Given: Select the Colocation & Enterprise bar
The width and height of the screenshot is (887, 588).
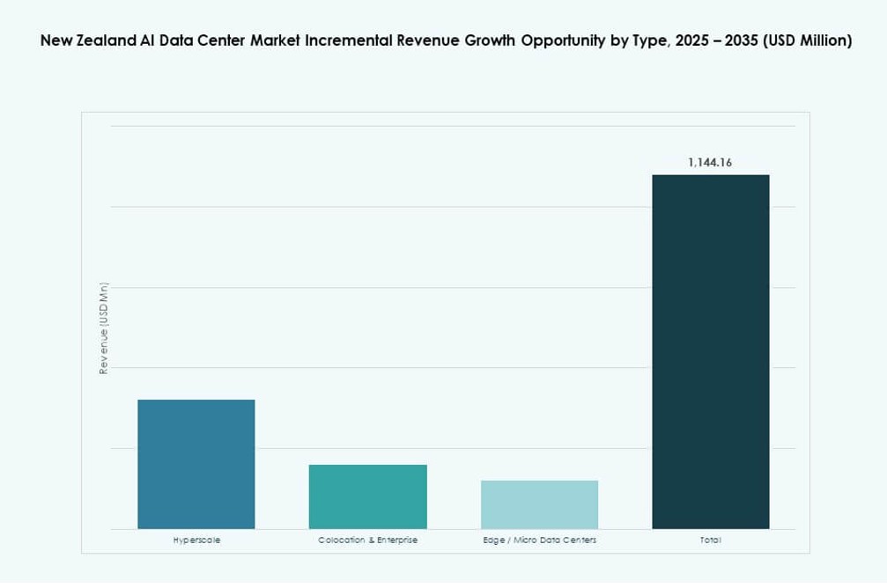Looking at the screenshot, I should click(x=367, y=495).
